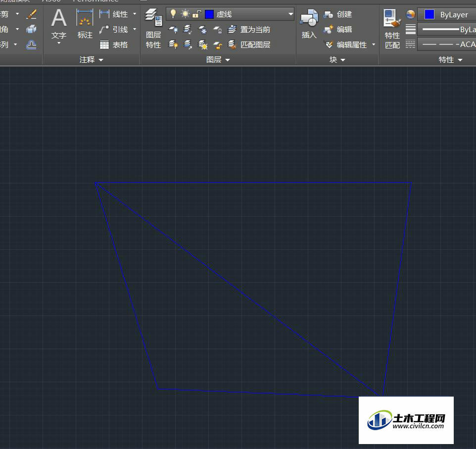
Task: Expand the 特性 panel title
Action: pos(450,60)
